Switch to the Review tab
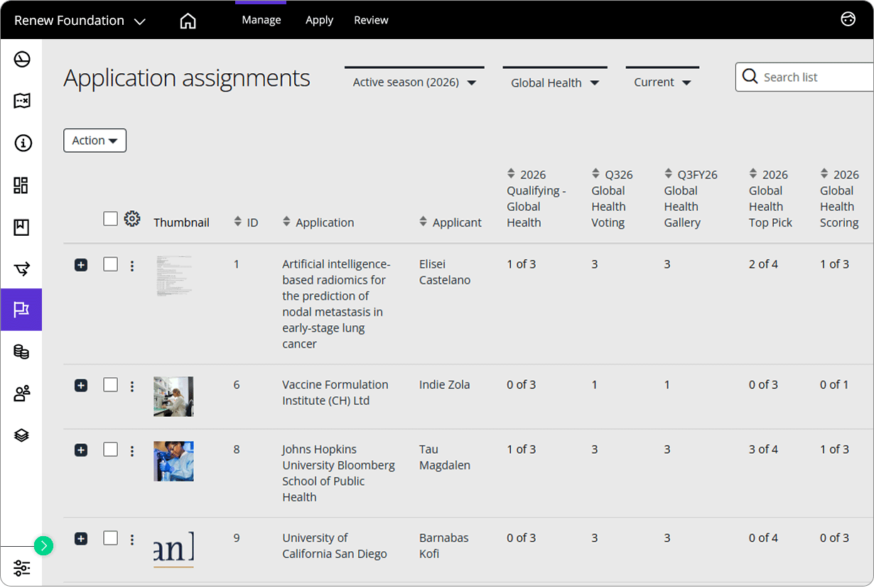The image size is (874, 588). tap(371, 20)
